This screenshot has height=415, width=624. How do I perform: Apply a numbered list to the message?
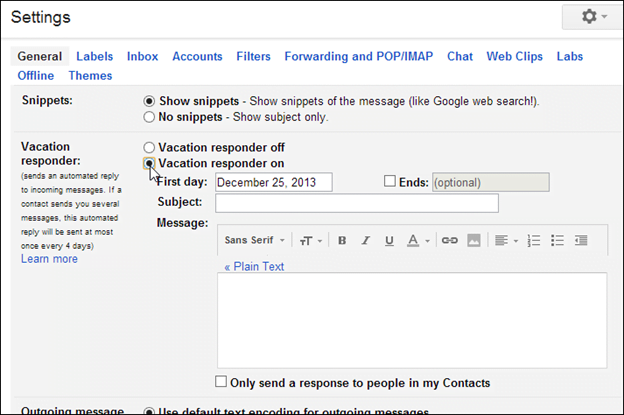pyautogui.click(x=534, y=240)
